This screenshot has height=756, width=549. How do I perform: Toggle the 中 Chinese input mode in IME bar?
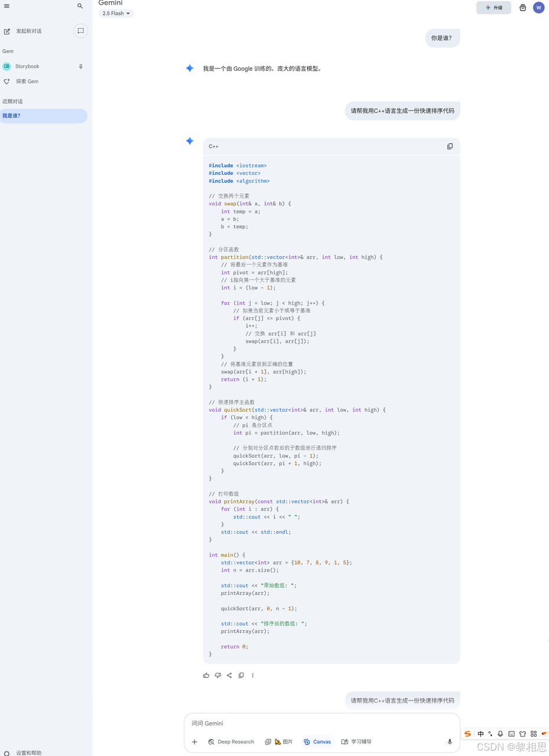coord(480,734)
